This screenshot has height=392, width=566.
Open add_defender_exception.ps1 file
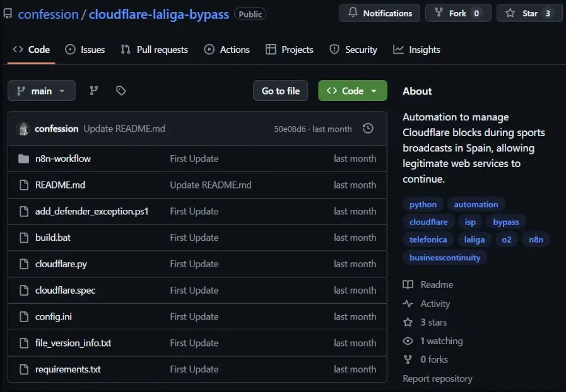tap(91, 211)
